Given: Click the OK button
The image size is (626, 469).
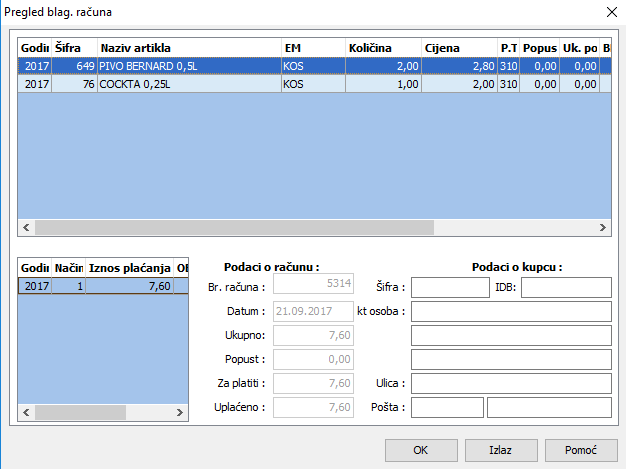Looking at the screenshot, I should point(421,450).
